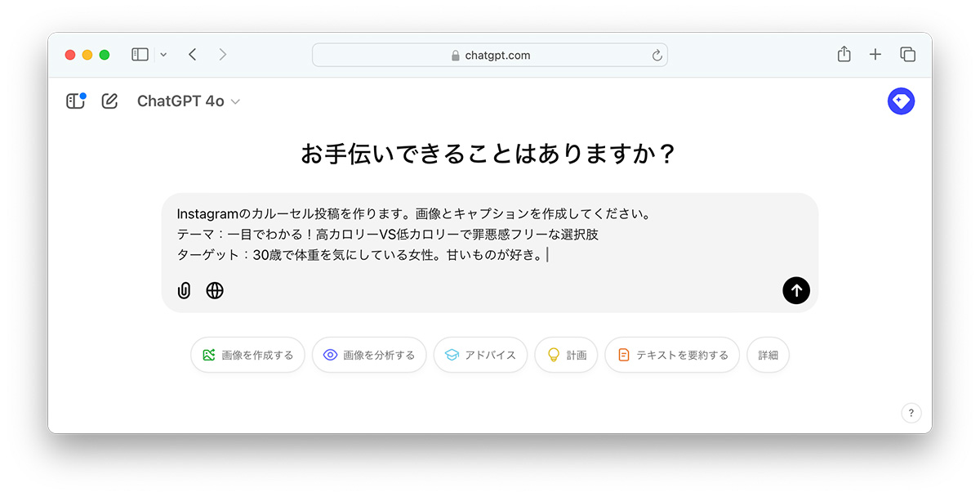Enter full screen with green button
This screenshot has width=980, height=497.
[x=105, y=55]
